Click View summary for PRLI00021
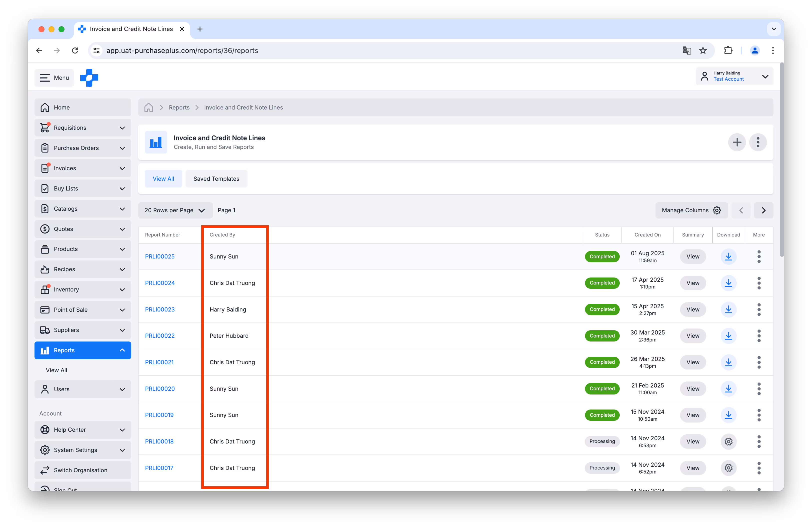Viewport: 812px width, 528px height. 692,362
